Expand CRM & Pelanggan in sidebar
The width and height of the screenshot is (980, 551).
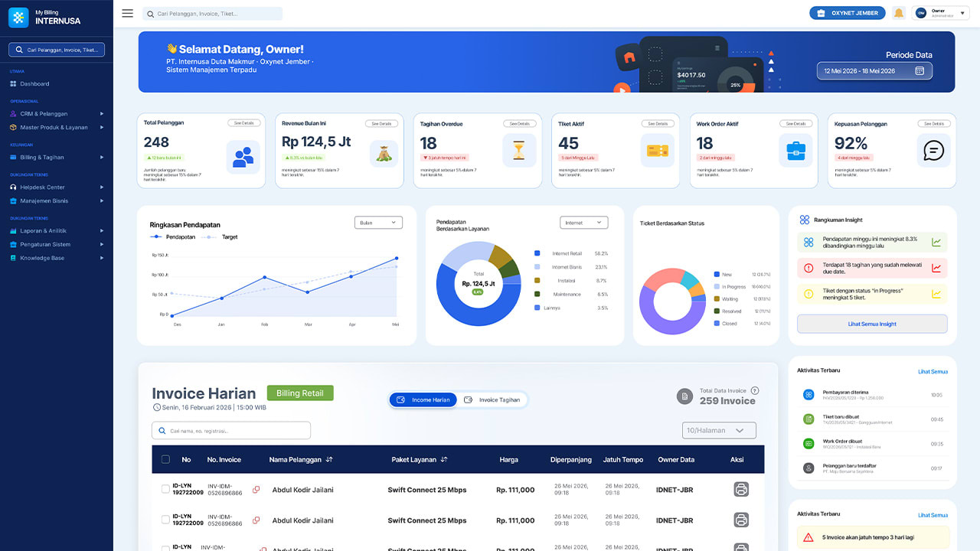[x=57, y=114]
